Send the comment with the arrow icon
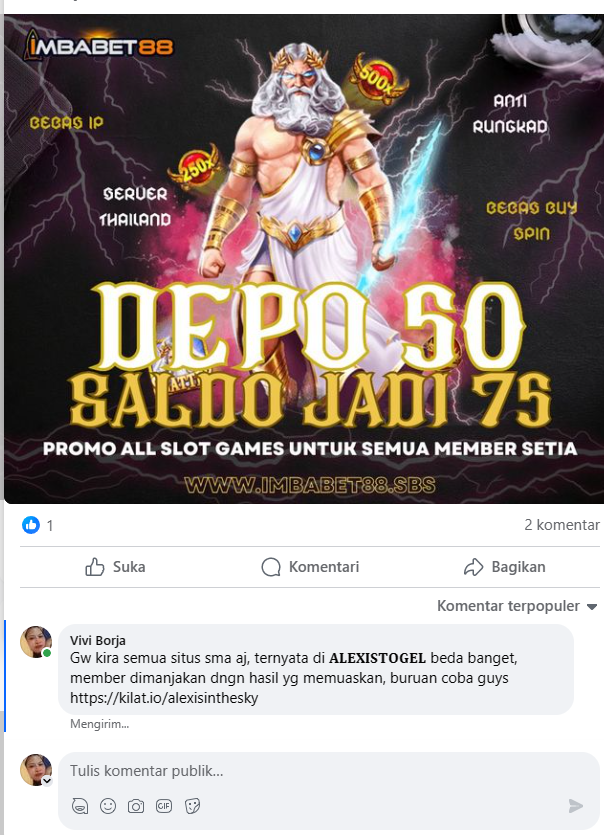The image size is (604, 835). pyautogui.click(x=576, y=806)
